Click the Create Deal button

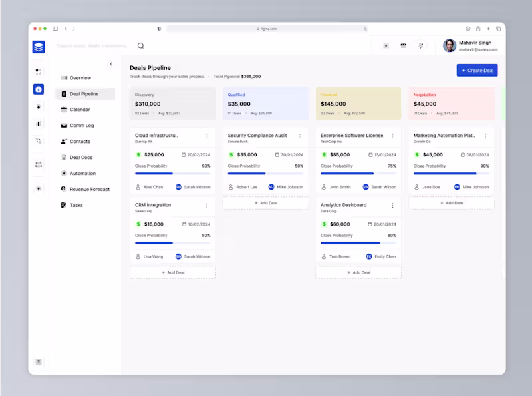(x=477, y=71)
